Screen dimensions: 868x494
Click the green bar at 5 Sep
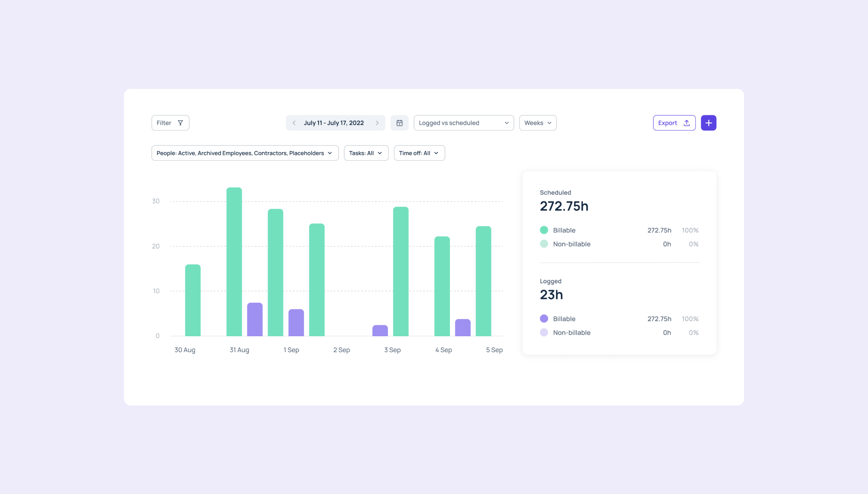click(483, 281)
